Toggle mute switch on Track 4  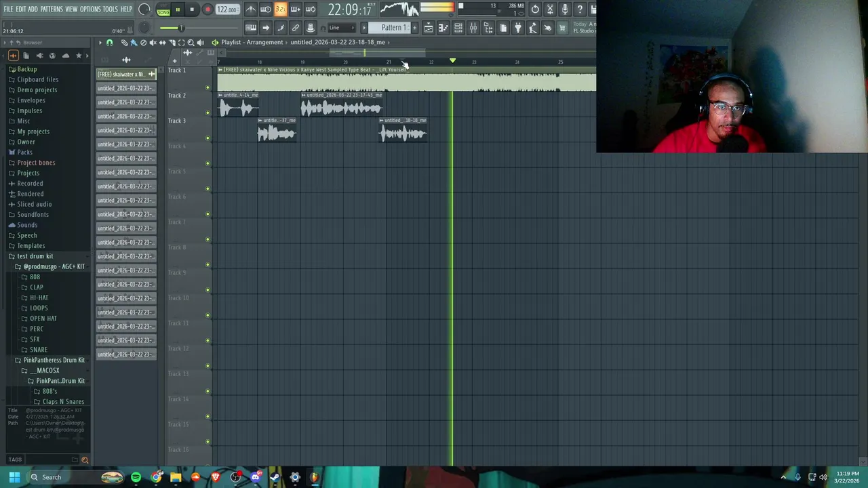tap(208, 163)
